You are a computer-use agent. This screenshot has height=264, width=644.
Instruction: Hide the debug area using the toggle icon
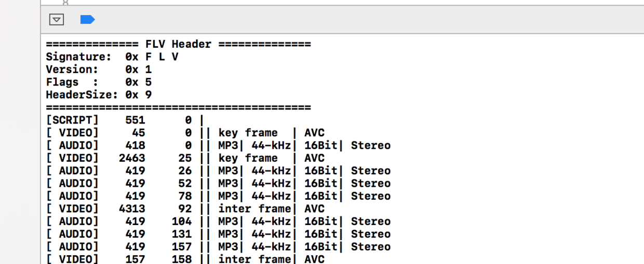click(x=56, y=20)
